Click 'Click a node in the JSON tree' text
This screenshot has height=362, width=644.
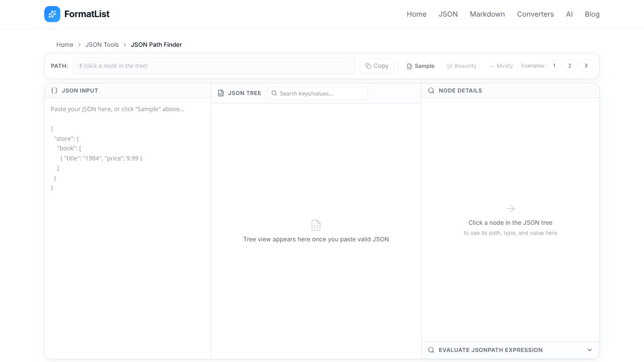pyautogui.click(x=511, y=223)
